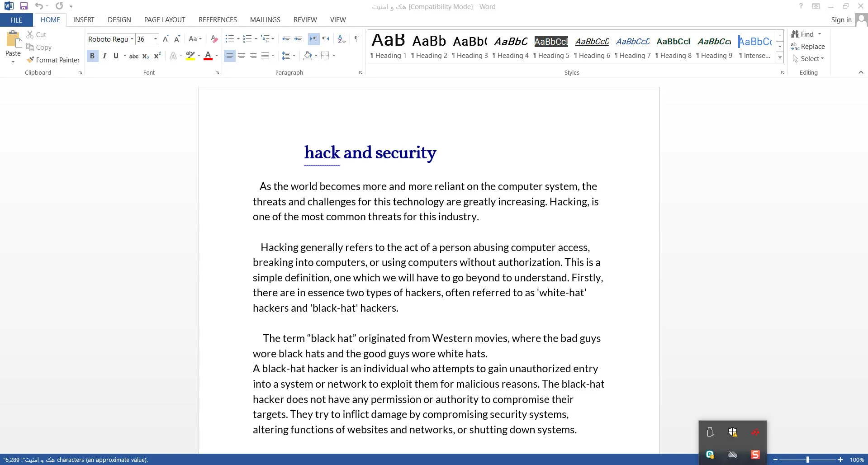Expand the Styles gallery more arrow
This screenshot has height=465, width=868.
(x=780, y=58)
